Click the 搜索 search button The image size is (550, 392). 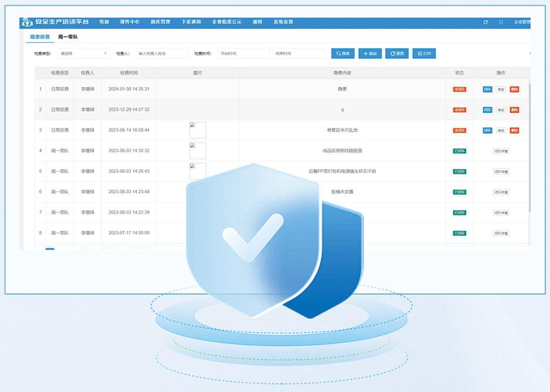coord(343,53)
